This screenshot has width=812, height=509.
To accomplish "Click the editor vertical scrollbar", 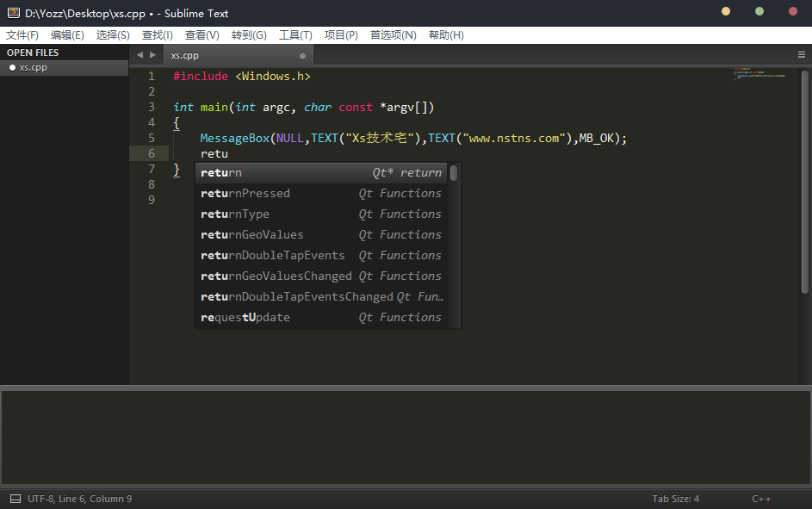I will click(x=805, y=183).
